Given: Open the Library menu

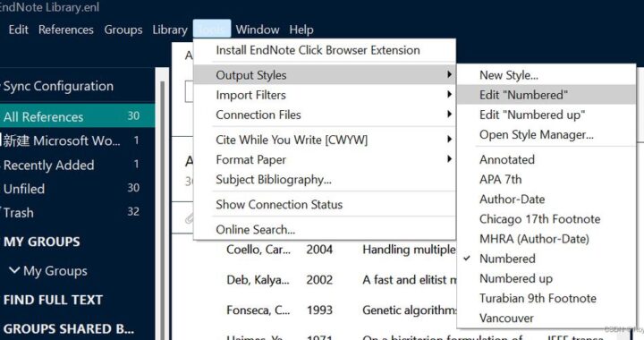Looking at the screenshot, I should tap(170, 30).
